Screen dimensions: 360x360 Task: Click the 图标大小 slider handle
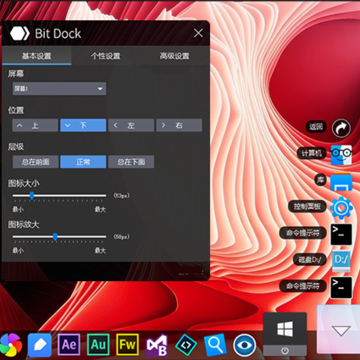(32, 196)
